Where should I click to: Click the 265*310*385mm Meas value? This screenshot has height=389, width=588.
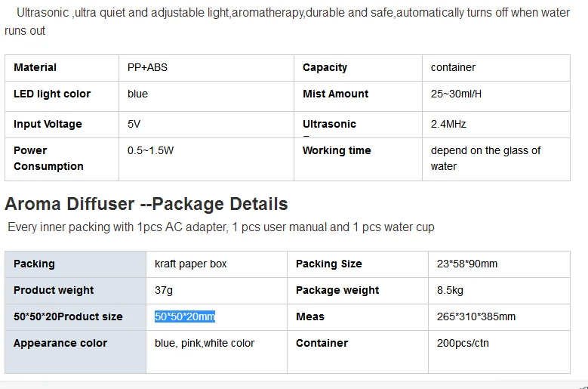coord(476,316)
